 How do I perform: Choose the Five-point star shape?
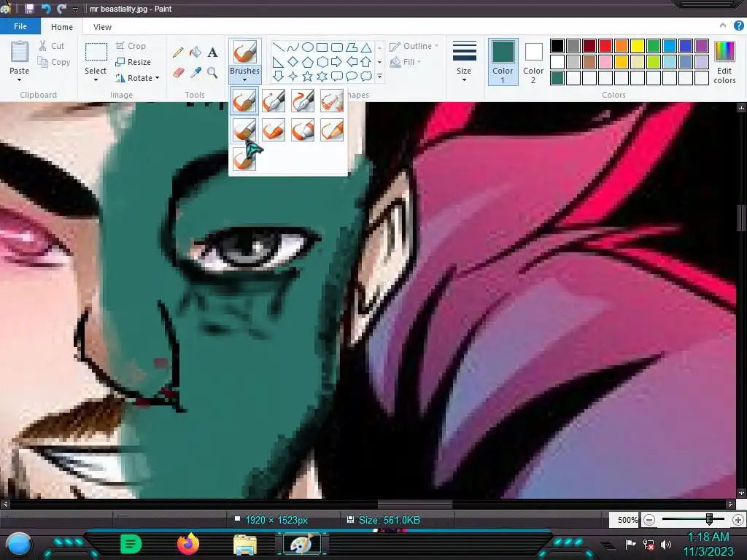coord(308,76)
